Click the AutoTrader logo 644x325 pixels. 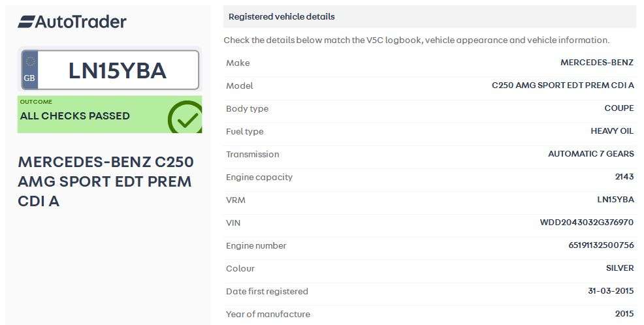pyautogui.click(x=72, y=22)
